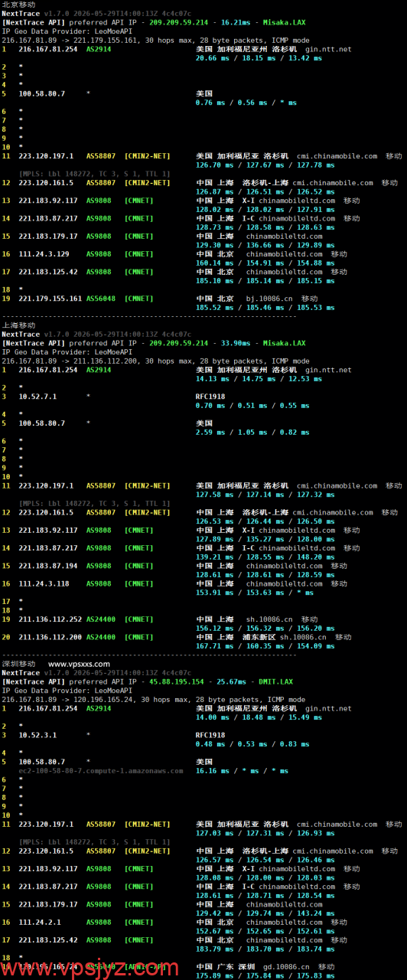Click timings 127.89 ms / 135.27 ms / 128.00 ms

tap(265, 539)
